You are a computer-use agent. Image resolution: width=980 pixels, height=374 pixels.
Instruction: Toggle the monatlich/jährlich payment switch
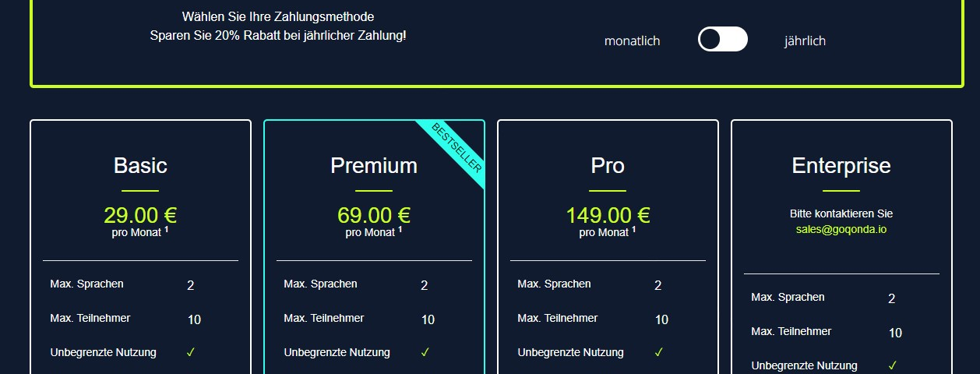[x=722, y=39]
